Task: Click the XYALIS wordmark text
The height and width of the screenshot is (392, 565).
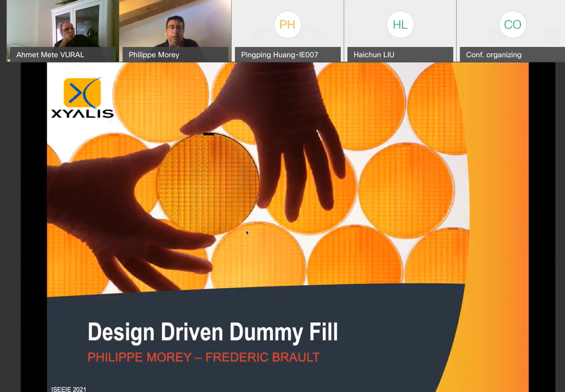Action: click(x=82, y=114)
